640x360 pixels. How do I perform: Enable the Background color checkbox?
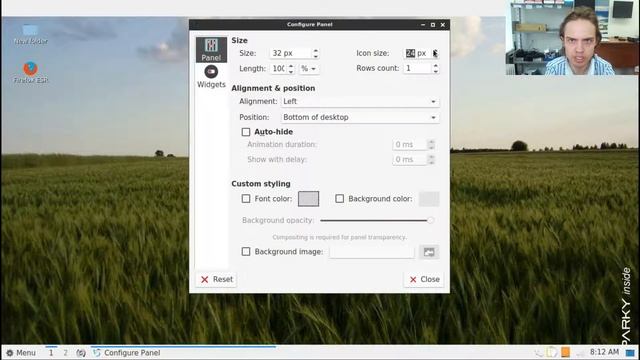340,199
